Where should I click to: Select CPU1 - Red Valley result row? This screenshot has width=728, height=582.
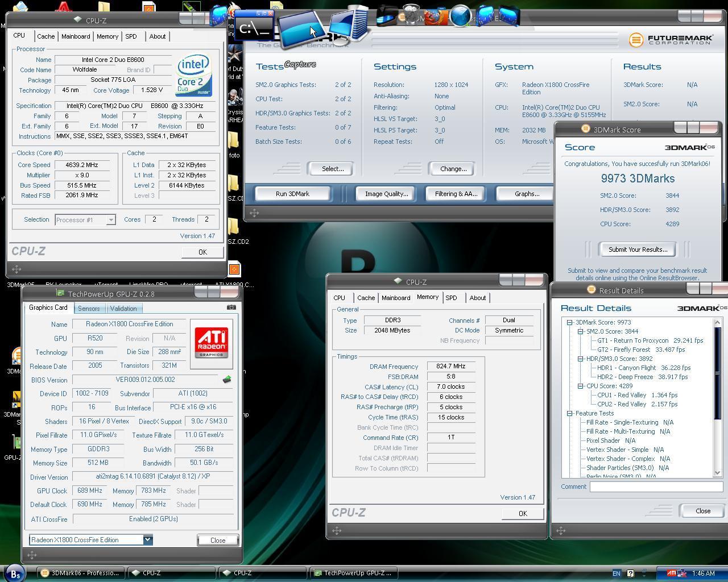point(637,395)
